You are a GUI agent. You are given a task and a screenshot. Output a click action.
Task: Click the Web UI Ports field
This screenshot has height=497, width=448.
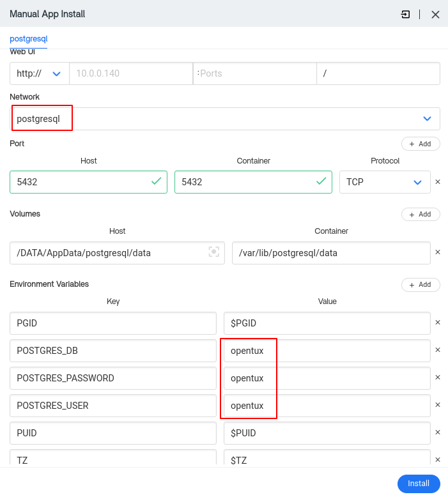point(254,73)
